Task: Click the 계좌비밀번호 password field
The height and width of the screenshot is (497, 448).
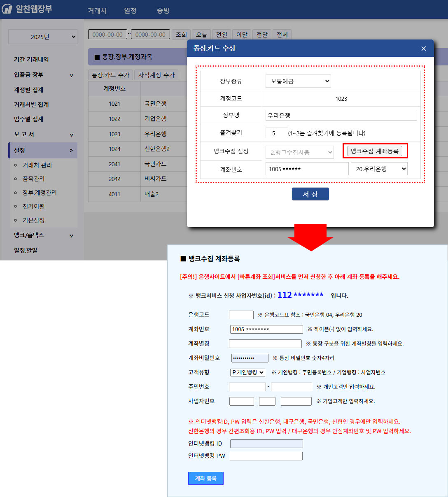Action: point(250,358)
